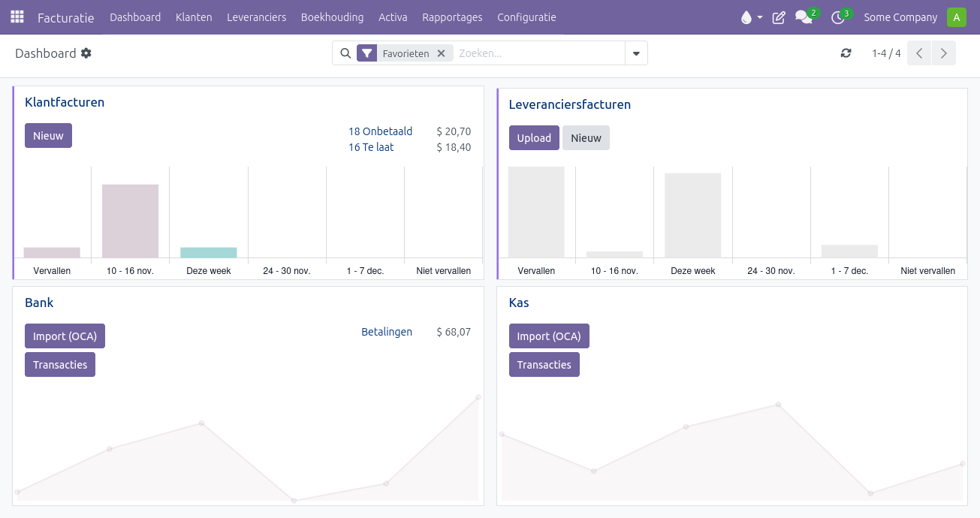Open dashboard settings gear icon
The height and width of the screenshot is (518, 980).
pyautogui.click(x=86, y=53)
